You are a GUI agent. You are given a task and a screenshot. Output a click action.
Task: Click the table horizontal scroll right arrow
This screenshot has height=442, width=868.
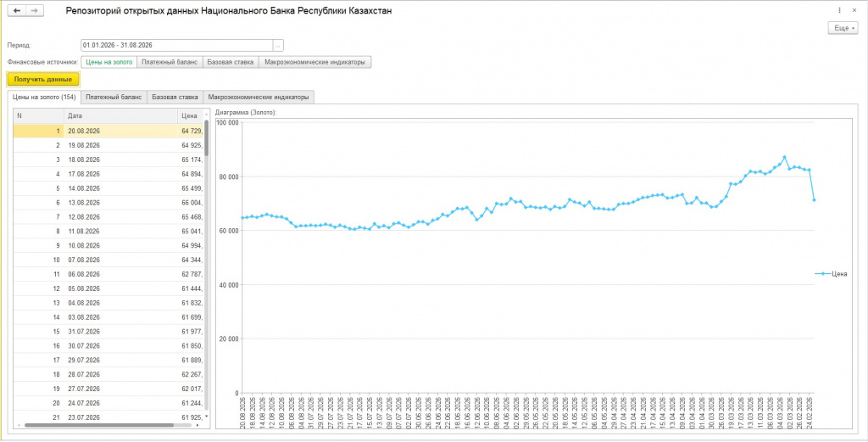[x=198, y=425]
